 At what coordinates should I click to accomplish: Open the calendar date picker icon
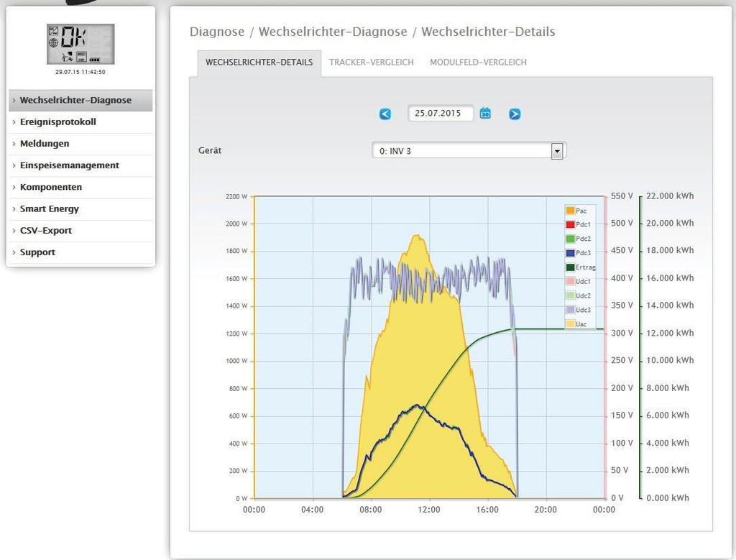coord(485,113)
